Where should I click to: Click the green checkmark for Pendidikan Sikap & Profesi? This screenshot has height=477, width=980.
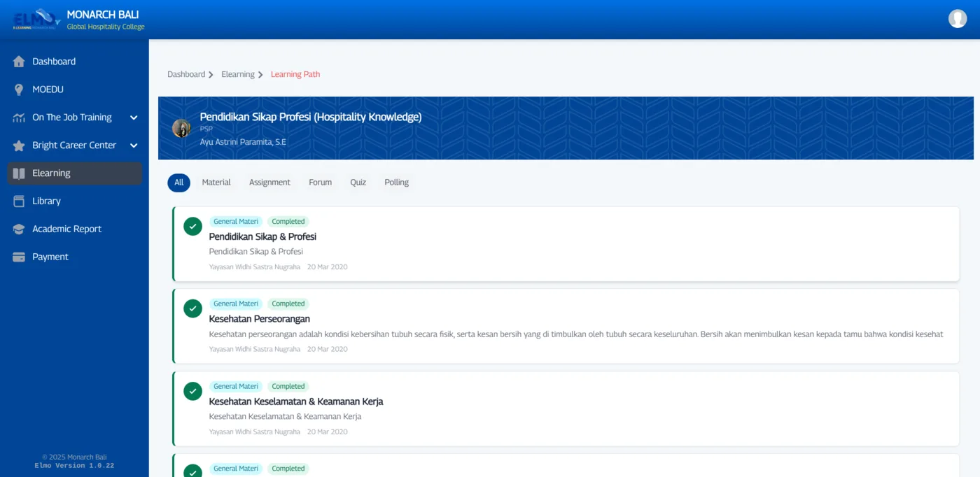tap(192, 227)
